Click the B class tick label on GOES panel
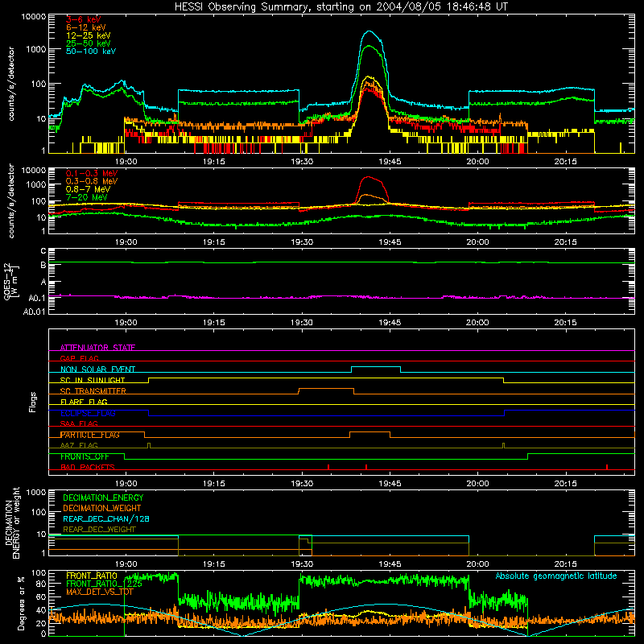This screenshot has height=644, width=644. (x=43, y=266)
